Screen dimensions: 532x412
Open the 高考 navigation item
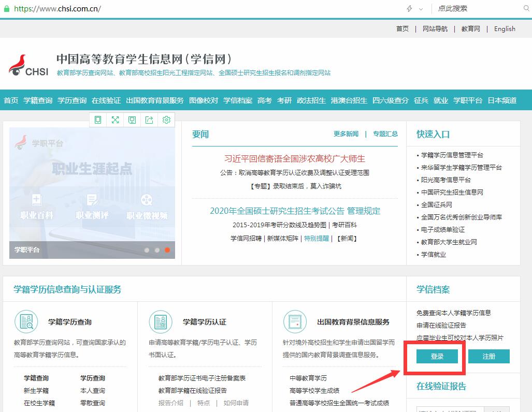tap(265, 100)
